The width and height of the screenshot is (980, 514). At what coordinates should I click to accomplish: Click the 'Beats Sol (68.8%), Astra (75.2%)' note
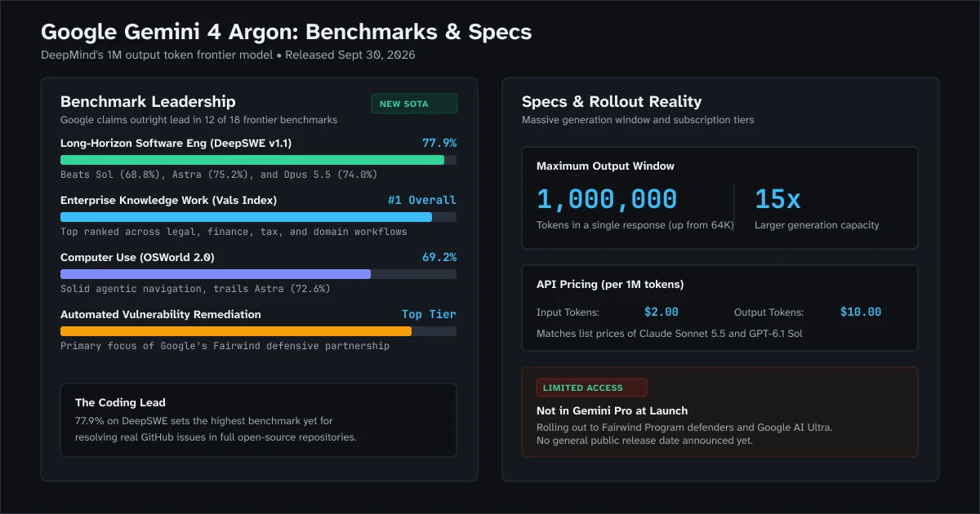(x=219, y=175)
